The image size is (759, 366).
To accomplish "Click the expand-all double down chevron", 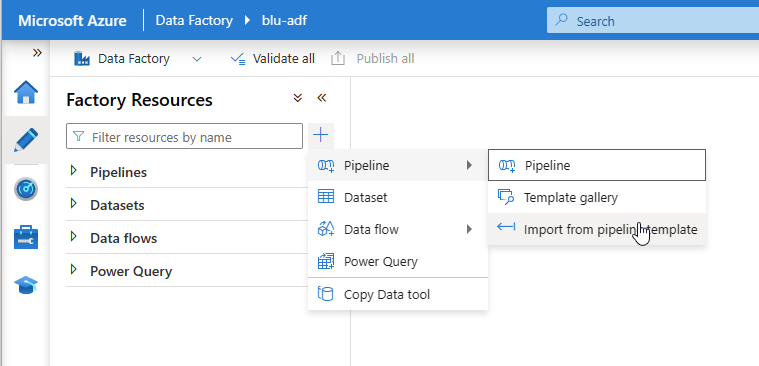I will (x=298, y=98).
